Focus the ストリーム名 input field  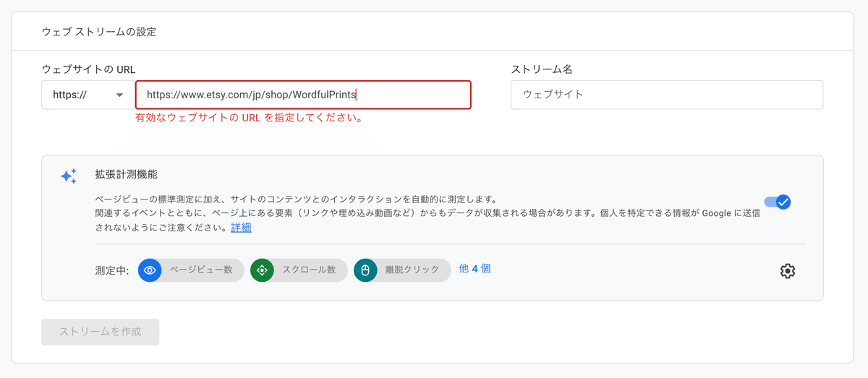click(667, 95)
